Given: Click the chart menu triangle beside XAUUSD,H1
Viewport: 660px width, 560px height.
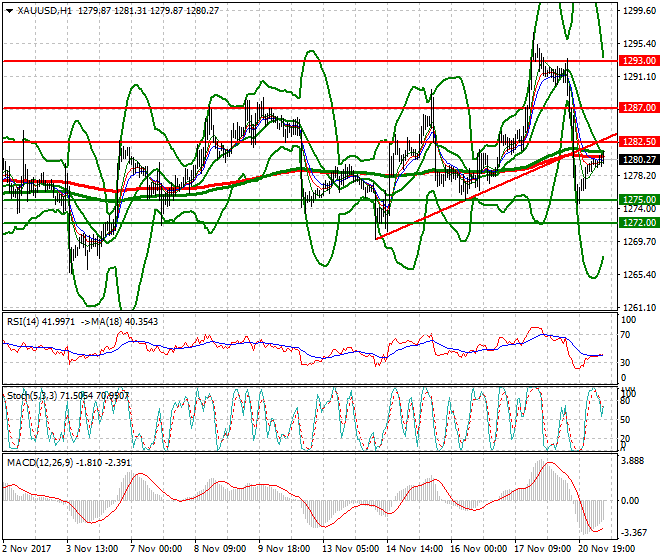Looking at the screenshot, I should tap(10, 11).
